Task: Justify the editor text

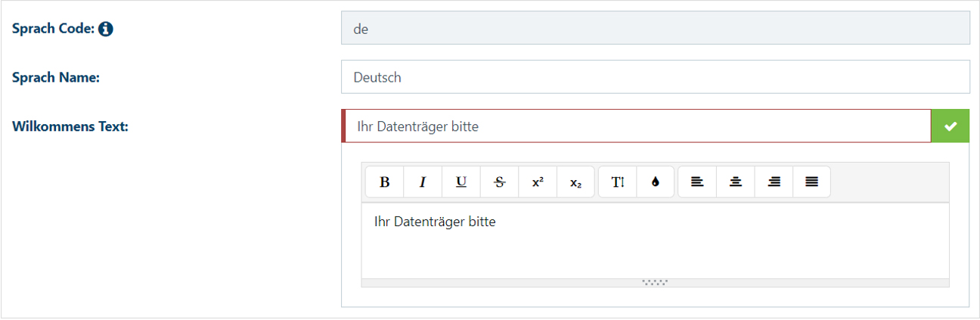Action: click(x=812, y=182)
